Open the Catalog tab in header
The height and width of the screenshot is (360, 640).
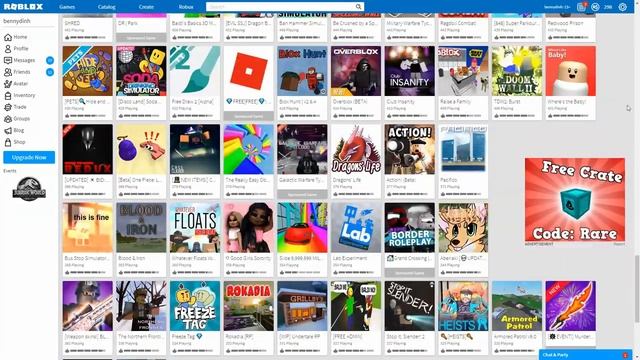[x=107, y=7]
